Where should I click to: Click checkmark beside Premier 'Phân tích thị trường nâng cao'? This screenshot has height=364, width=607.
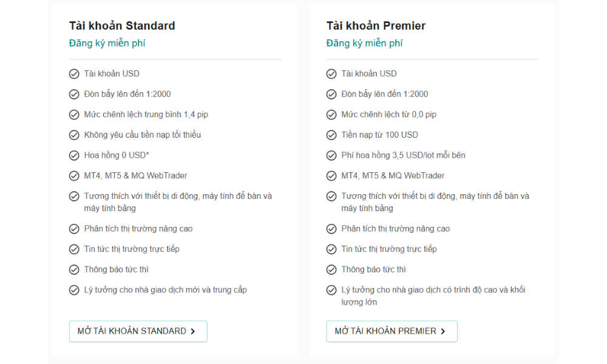(x=331, y=229)
